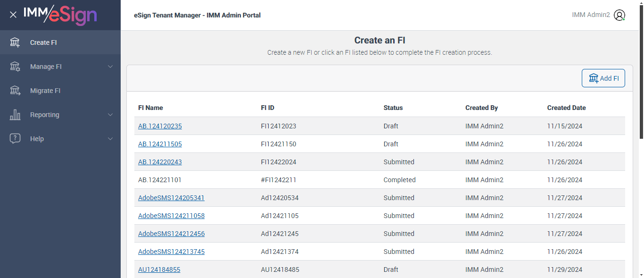
Task: Click the 11/15/2024 created date
Action: point(565,126)
